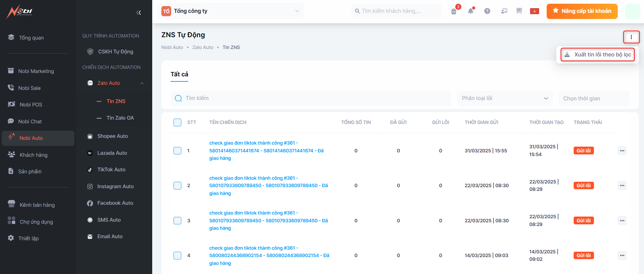Open the notification bell icon

pos(470,11)
